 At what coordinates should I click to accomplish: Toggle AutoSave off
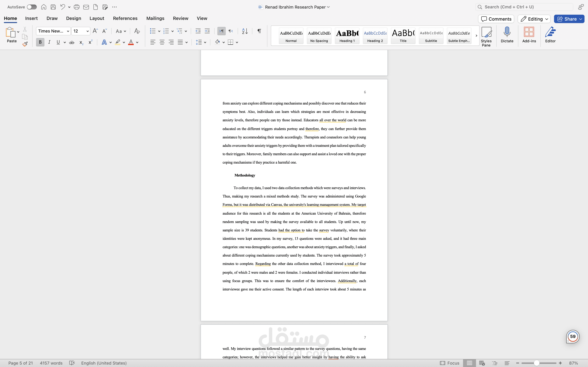(31, 7)
